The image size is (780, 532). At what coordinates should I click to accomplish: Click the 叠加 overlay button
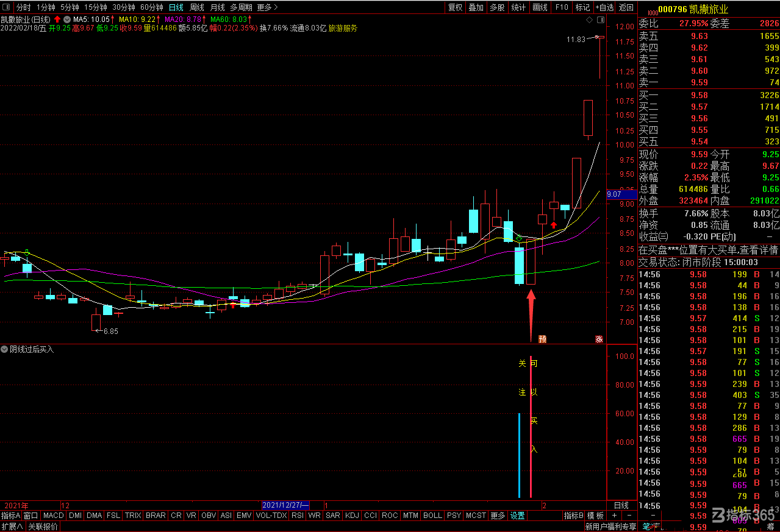tap(476, 7)
